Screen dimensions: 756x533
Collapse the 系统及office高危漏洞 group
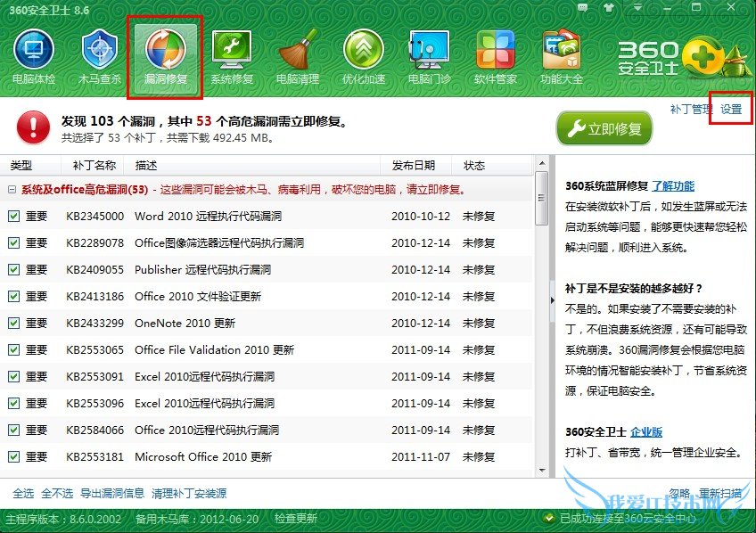(12, 190)
